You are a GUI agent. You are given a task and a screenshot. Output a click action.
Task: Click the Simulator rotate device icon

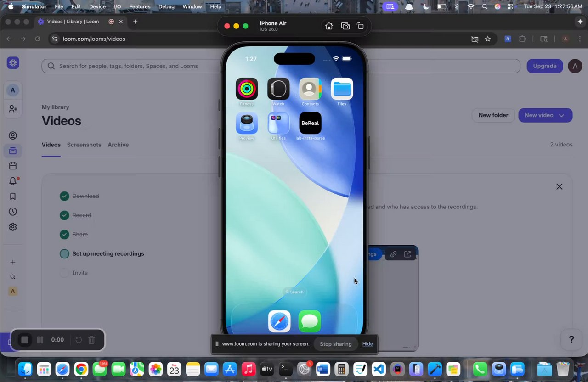point(361,26)
